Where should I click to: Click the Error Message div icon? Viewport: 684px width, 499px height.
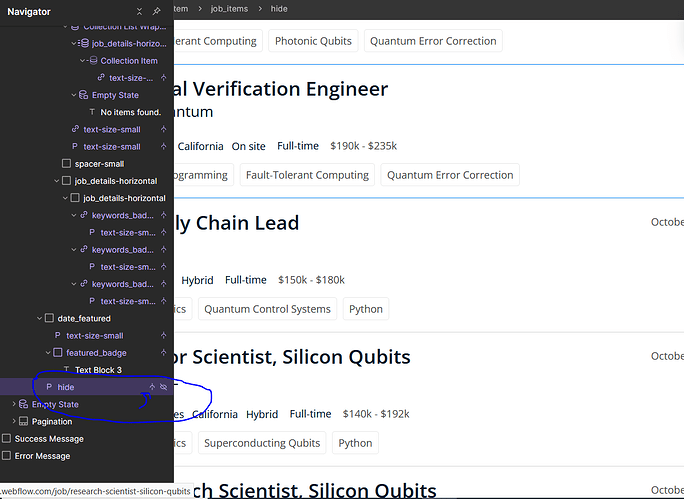pos(7,455)
